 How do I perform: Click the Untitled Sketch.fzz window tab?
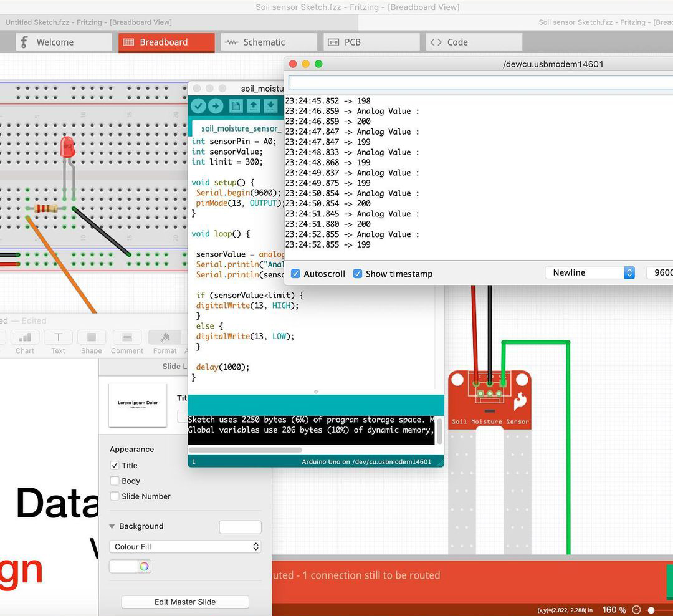pos(88,22)
